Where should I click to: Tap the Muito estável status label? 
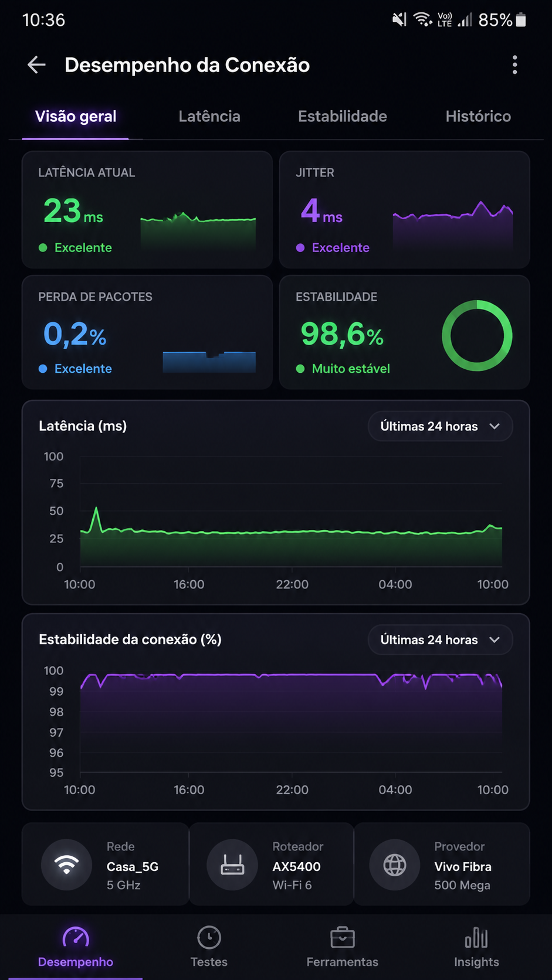[x=351, y=369]
